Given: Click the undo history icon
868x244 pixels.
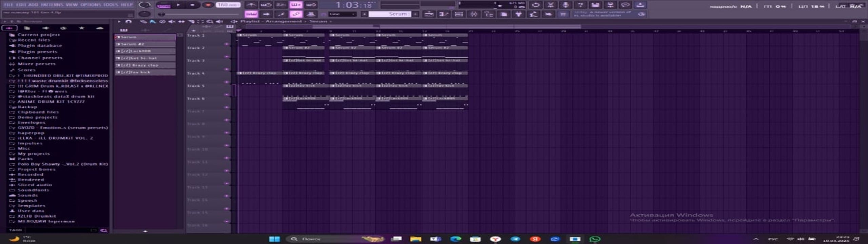Looking at the screenshot, I should click(536, 5).
